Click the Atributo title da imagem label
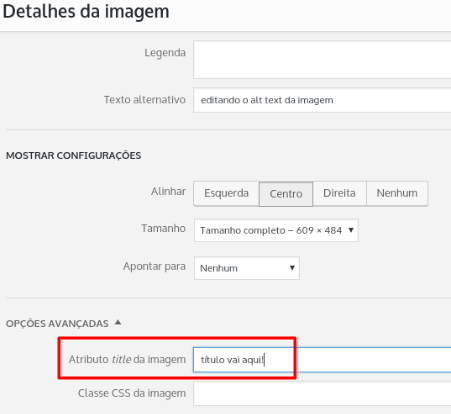The height and width of the screenshot is (414, 451). click(x=127, y=359)
